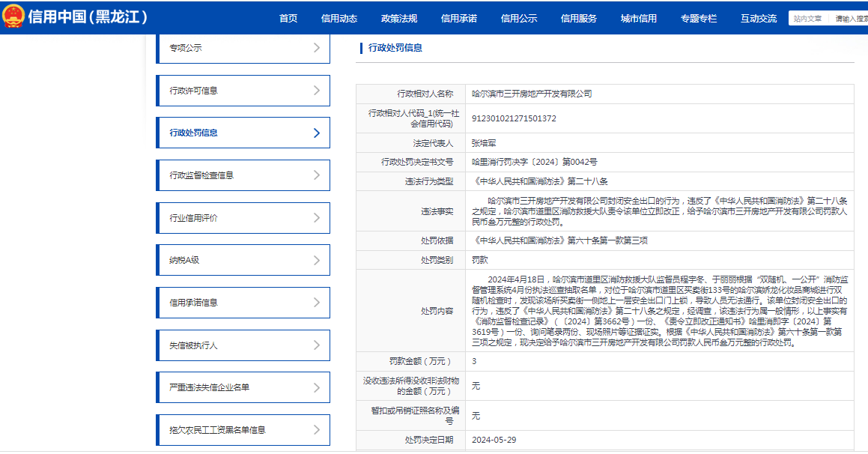The image size is (868, 454).
Task: Go to 政策法规 in the top navigation
Action: click(399, 19)
